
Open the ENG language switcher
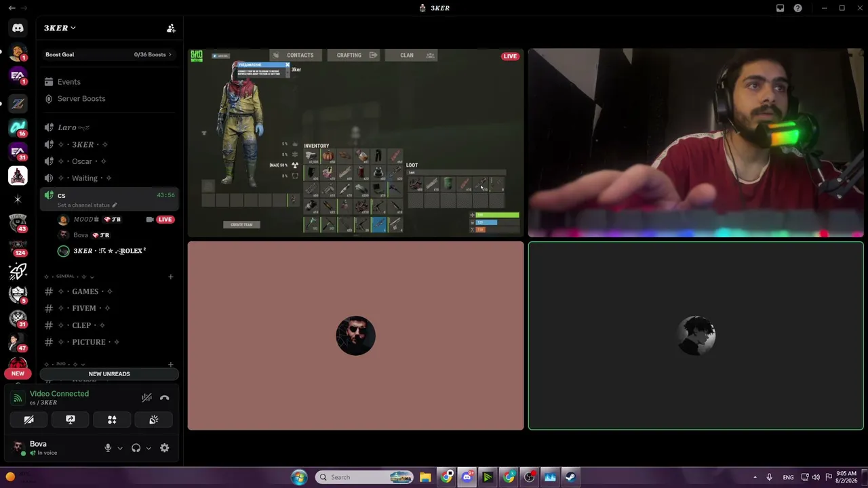click(788, 477)
